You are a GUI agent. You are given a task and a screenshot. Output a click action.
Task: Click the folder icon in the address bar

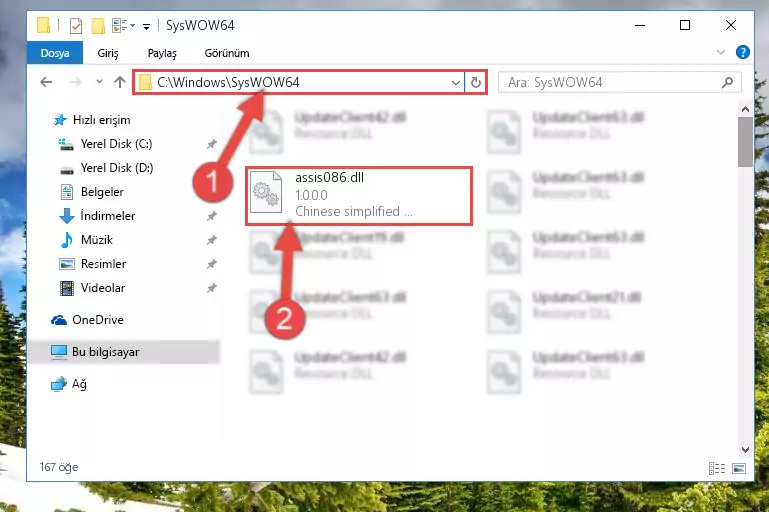point(145,82)
